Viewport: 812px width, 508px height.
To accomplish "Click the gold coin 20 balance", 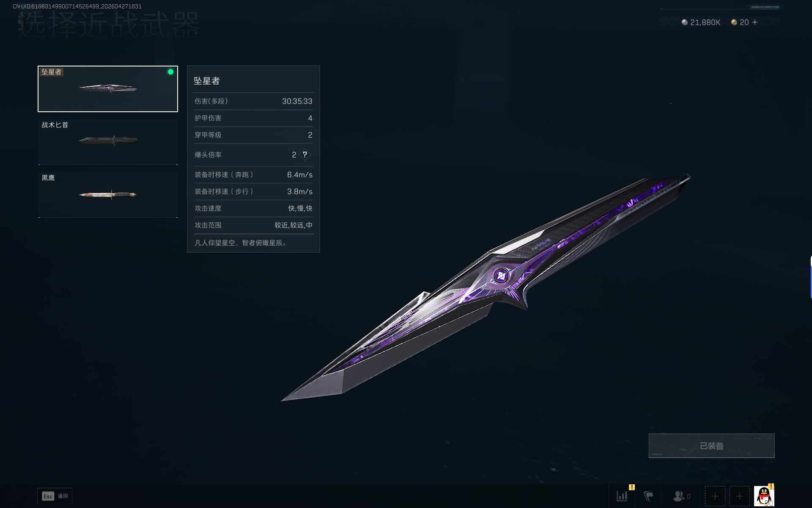I will point(740,22).
